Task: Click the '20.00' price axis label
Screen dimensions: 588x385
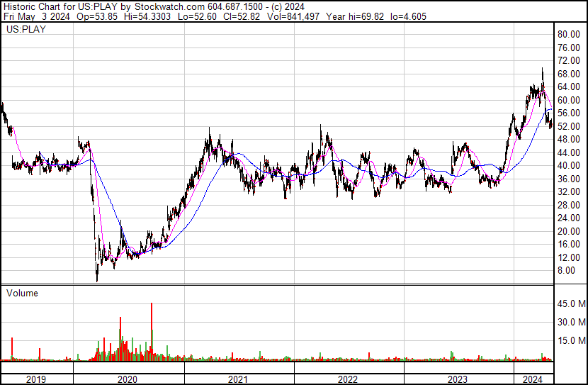Action: 569,232
